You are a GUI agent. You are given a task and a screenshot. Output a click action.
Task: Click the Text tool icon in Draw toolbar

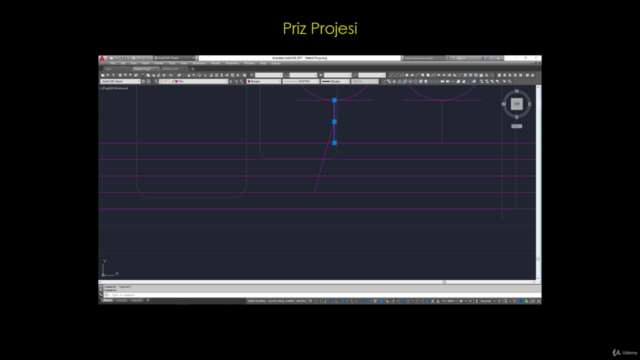point(487,75)
